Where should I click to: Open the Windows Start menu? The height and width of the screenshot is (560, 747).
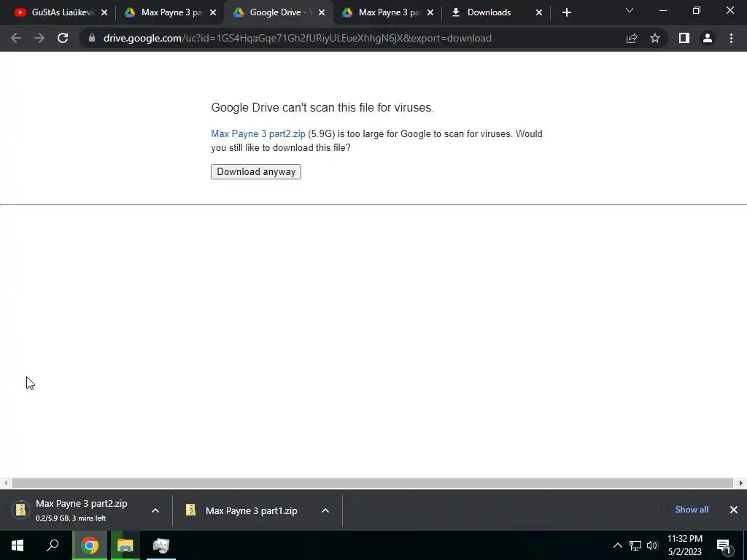tap(18, 545)
